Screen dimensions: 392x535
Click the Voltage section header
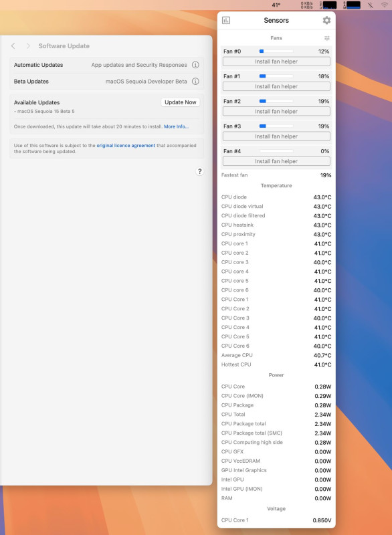(x=276, y=508)
